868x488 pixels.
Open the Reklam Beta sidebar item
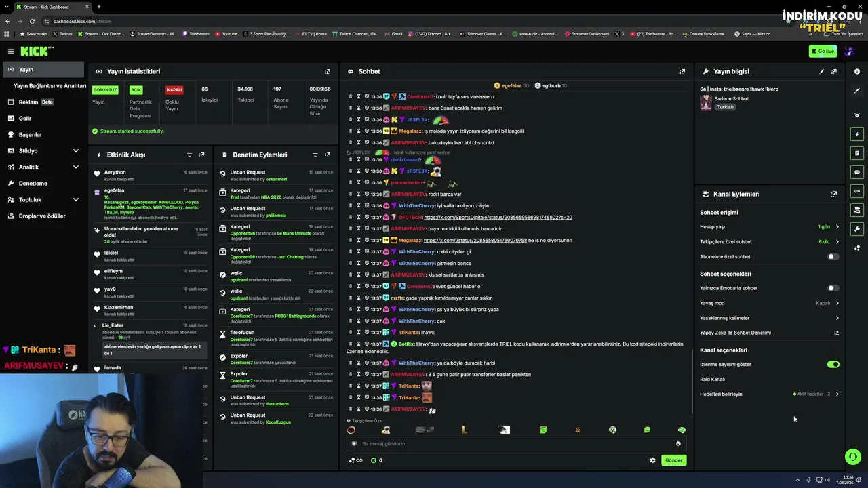pyautogui.click(x=43, y=102)
